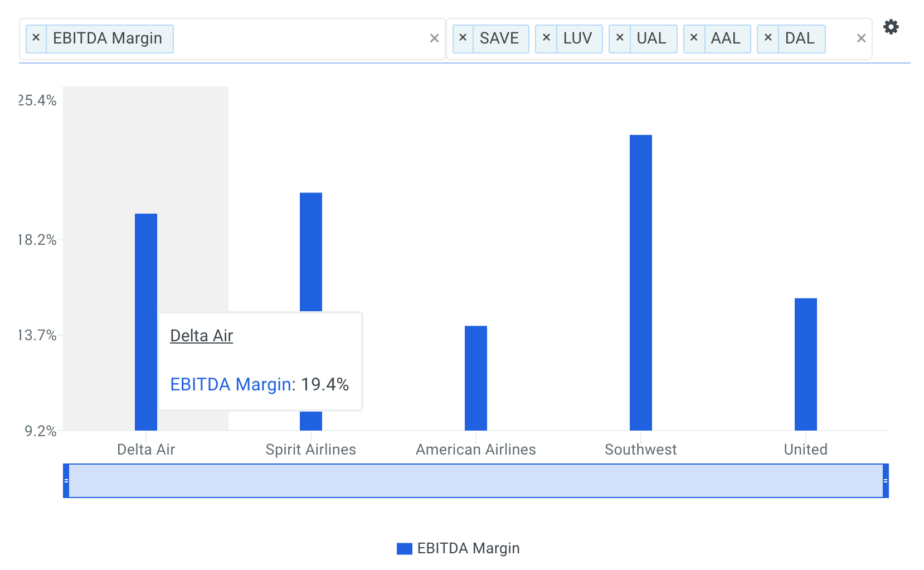Viewport: 924px width, 570px height.
Task: Click the UAL ticker label
Action: 651,38
